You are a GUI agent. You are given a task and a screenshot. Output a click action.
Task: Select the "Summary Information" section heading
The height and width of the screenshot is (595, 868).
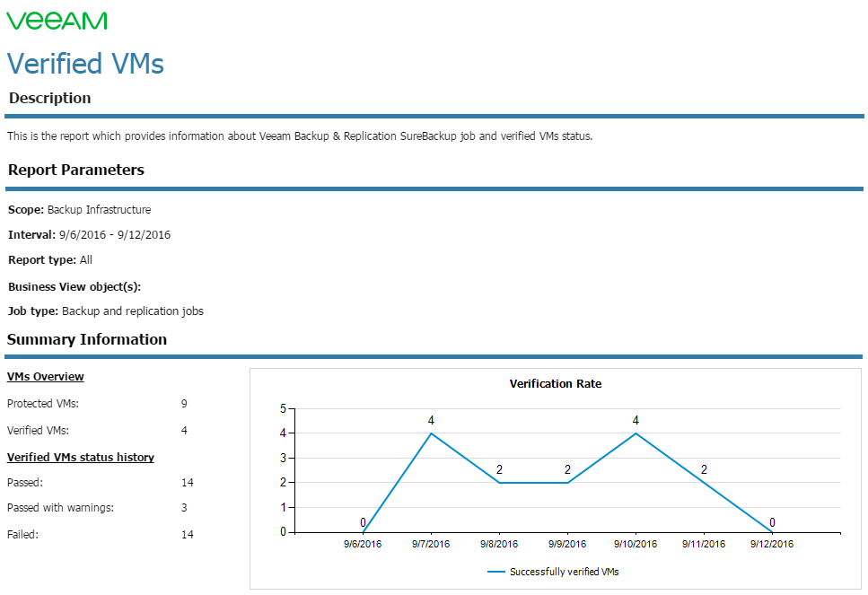[x=87, y=339]
